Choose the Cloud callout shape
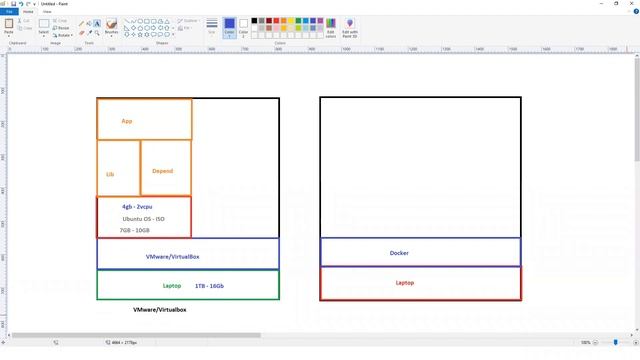Screen dimensions: 640x360 [167, 35]
